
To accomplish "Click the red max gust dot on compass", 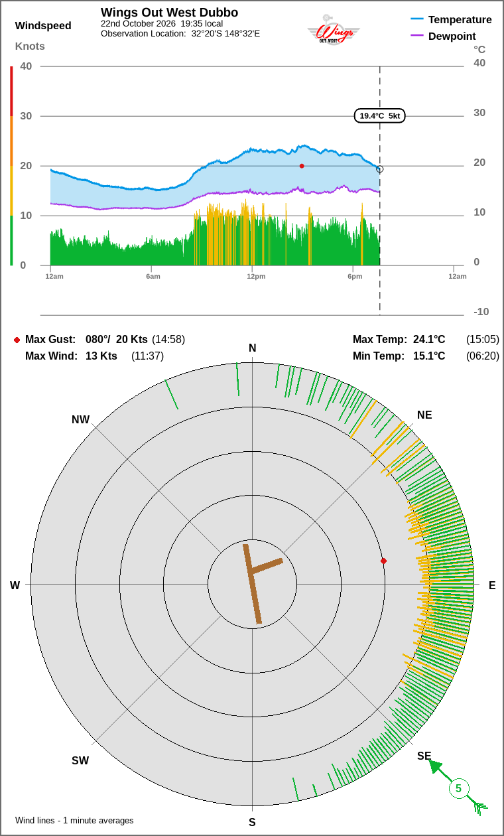I will pyautogui.click(x=383, y=561).
